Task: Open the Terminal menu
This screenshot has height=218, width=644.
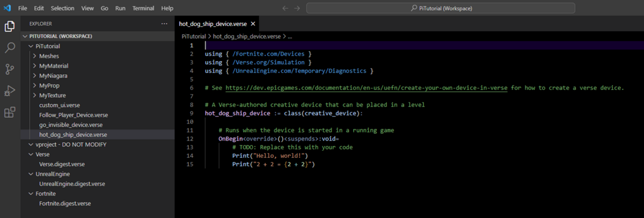Action: [144, 9]
